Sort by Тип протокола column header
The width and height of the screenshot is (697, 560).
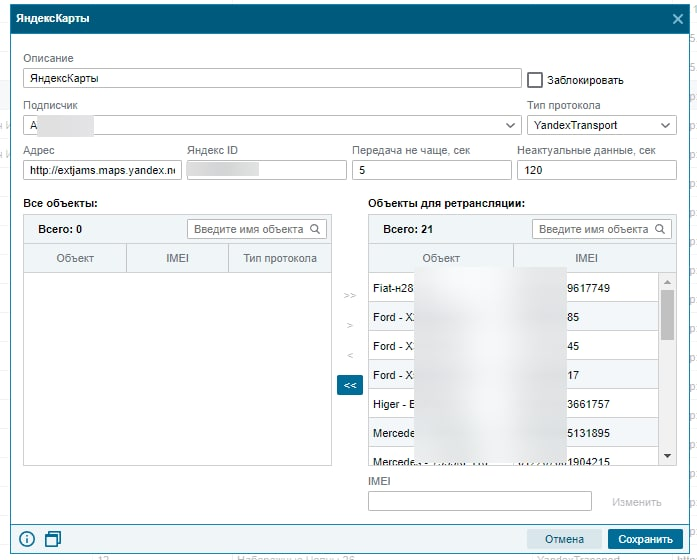(280, 258)
